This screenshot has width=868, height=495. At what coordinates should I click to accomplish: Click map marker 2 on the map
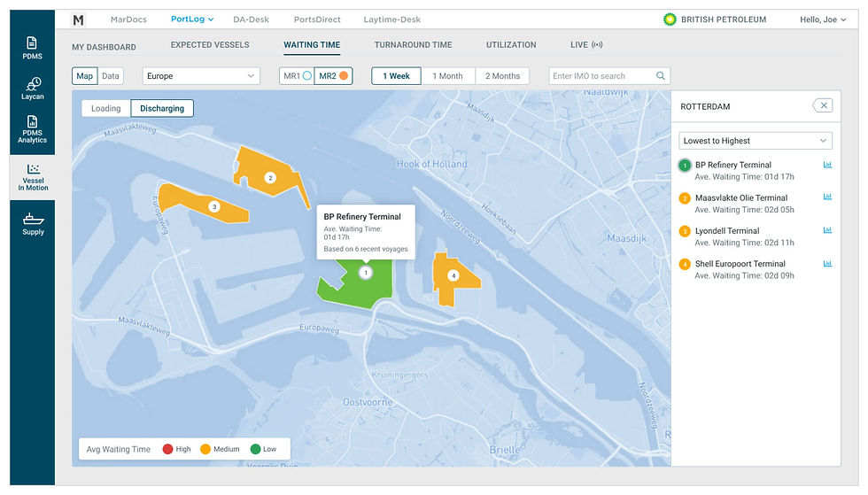click(270, 178)
